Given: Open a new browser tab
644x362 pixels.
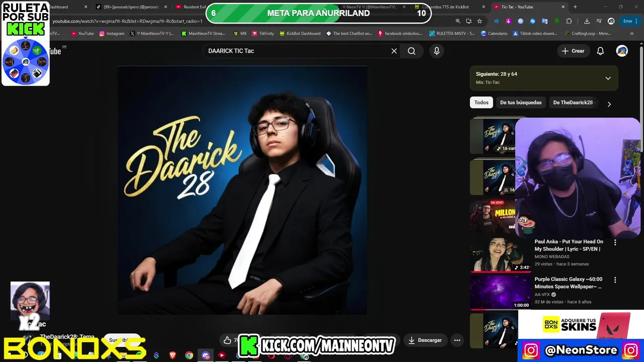Looking at the screenshot, I should coord(575,7).
